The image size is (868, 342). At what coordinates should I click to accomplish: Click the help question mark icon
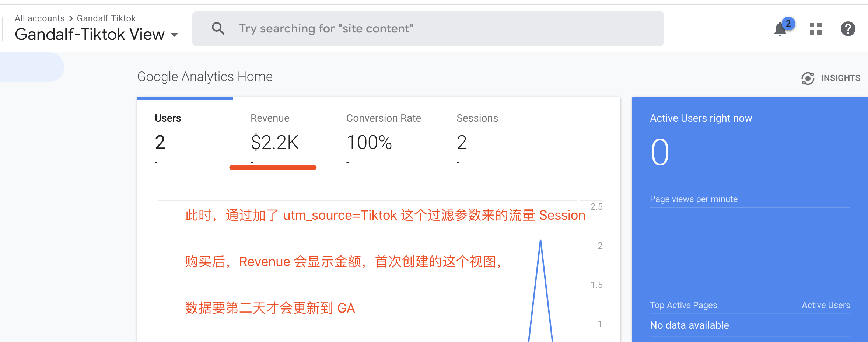coord(848,29)
